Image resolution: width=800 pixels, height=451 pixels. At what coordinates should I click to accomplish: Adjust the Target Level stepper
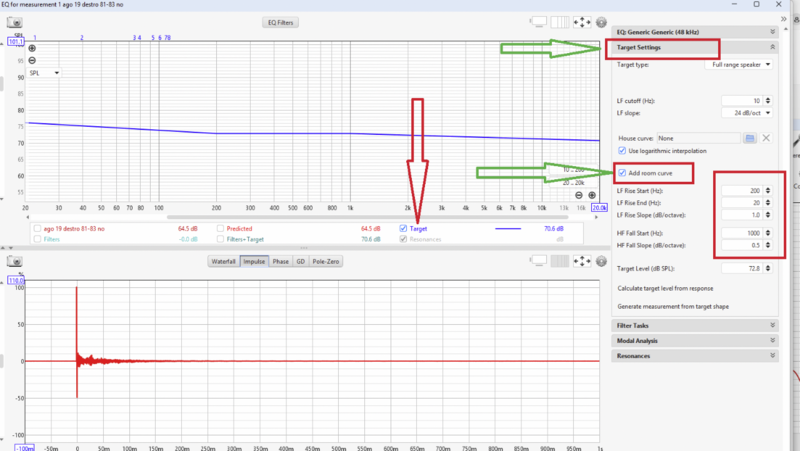pos(768,268)
